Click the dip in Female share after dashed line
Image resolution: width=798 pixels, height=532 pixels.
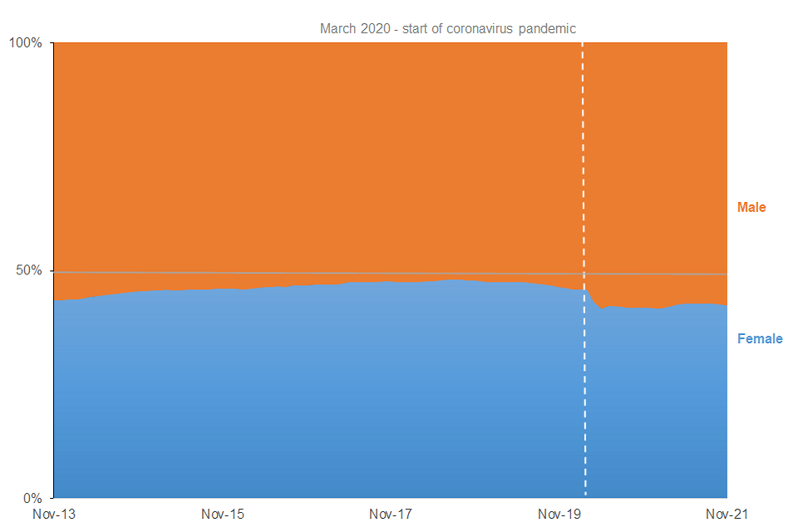(x=600, y=308)
